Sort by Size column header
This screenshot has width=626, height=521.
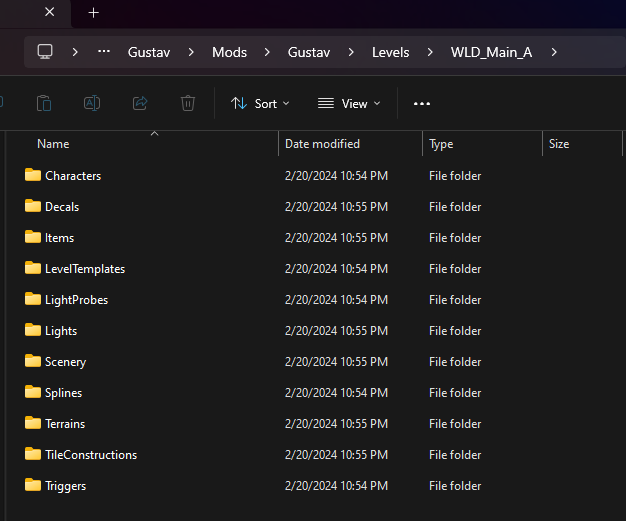click(x=559, y=144)
